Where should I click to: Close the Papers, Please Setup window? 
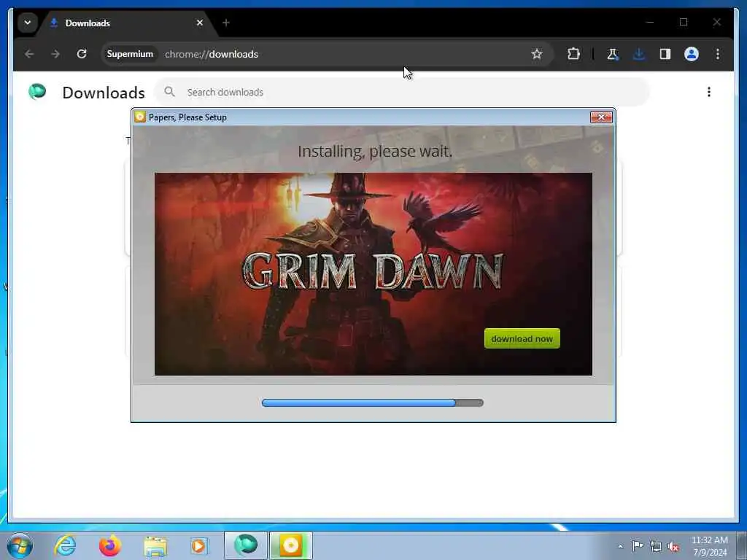(x=601, y=117)
